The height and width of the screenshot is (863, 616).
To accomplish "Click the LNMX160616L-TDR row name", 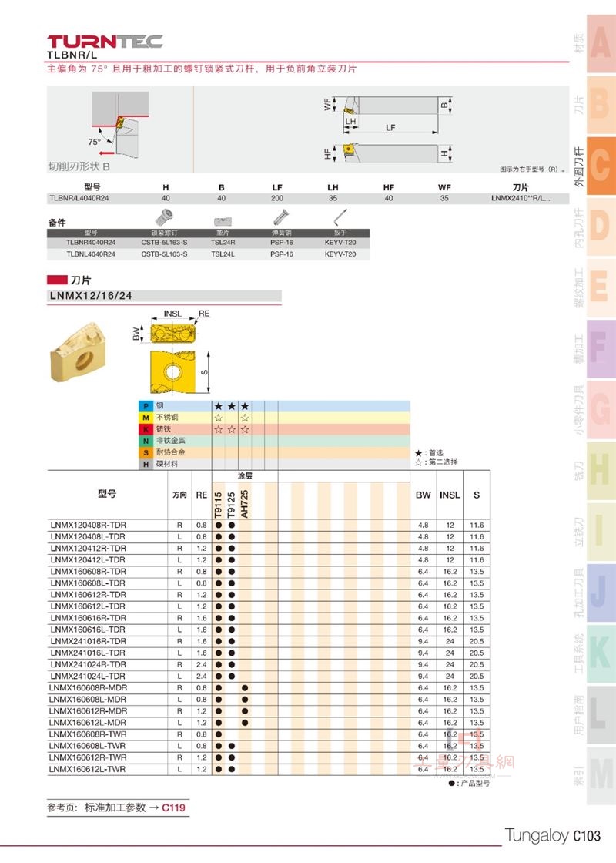I will click(88, 630).
